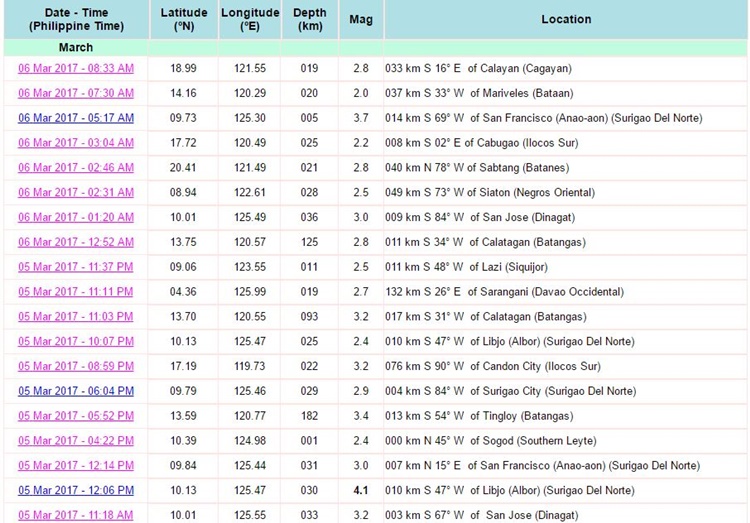Select the 3.4 magnitude value
Image resolution: width=750 pixels, height=523 pixels.
[361, 416]
